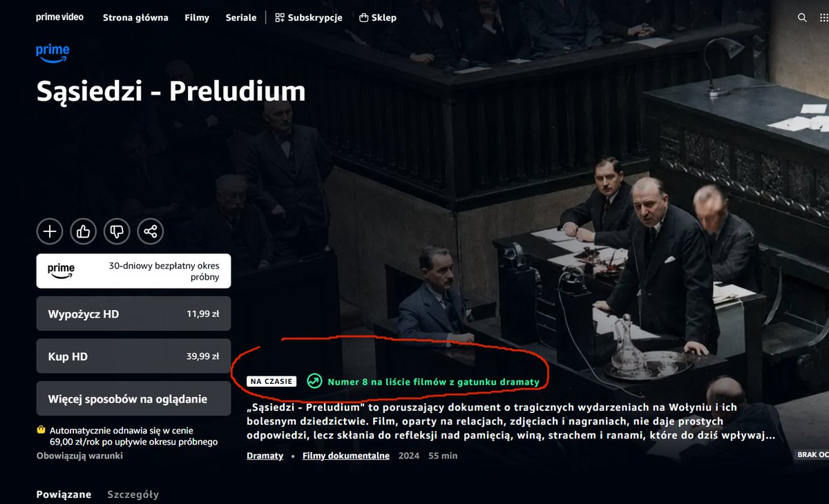
Task: Click the Sklep shopping bag icon
Action: click(363, 18)
